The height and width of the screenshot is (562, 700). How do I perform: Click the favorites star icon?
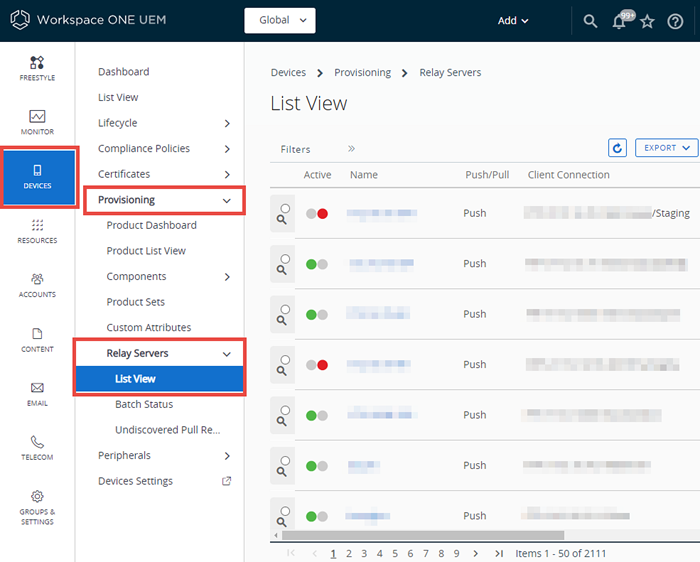[x=647, y=21]
